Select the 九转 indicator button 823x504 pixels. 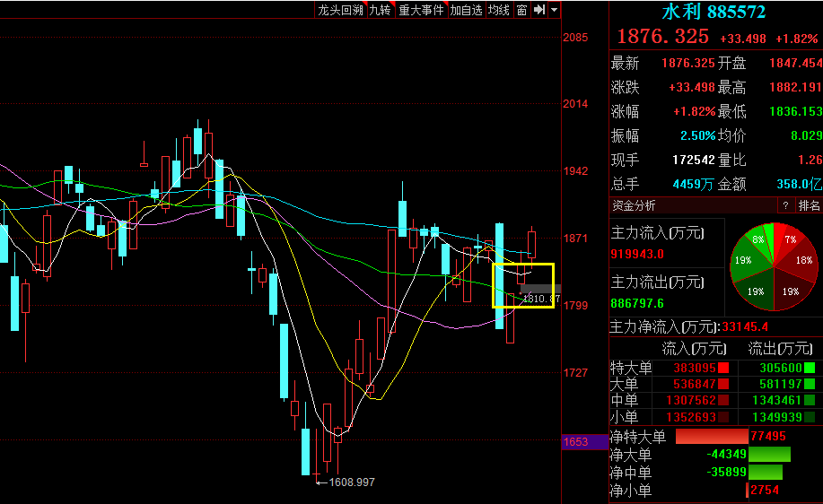381,10
